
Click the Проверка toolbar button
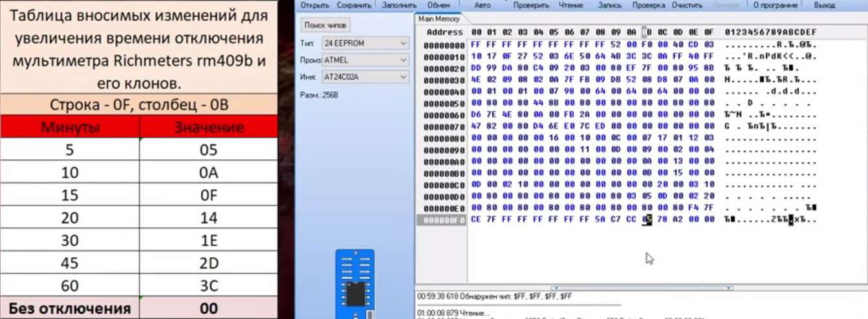[x=649, y=5]
